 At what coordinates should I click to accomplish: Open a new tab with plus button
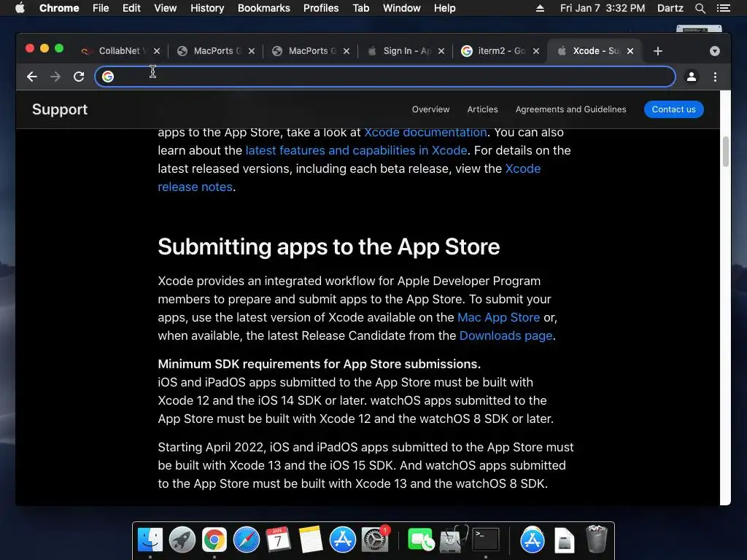(x=658, y=51)
